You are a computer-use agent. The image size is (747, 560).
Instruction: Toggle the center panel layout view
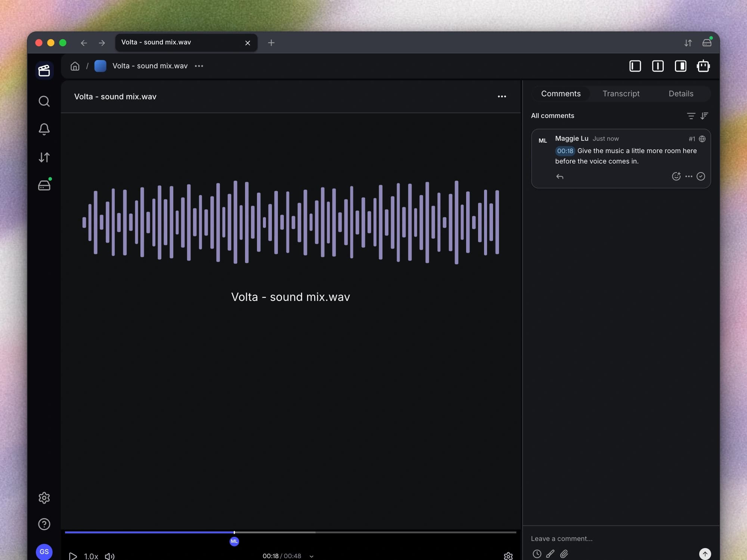[x=658, y=66]
